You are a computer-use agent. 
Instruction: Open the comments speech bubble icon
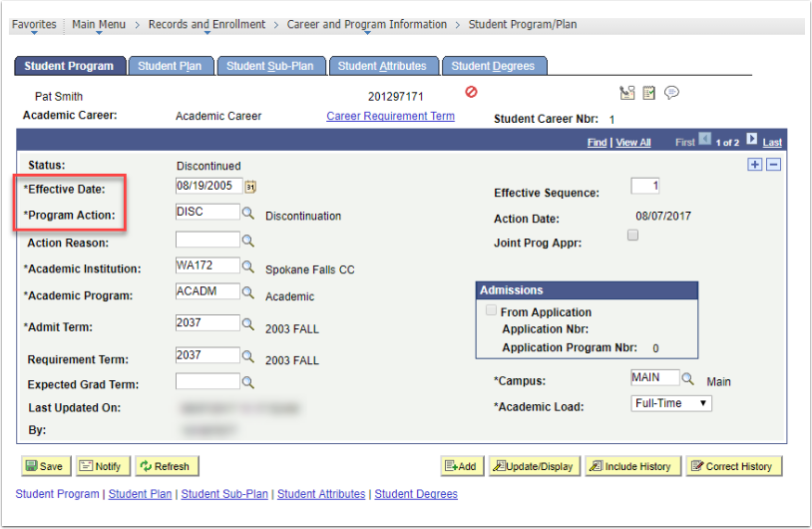(x=671, y=93)
